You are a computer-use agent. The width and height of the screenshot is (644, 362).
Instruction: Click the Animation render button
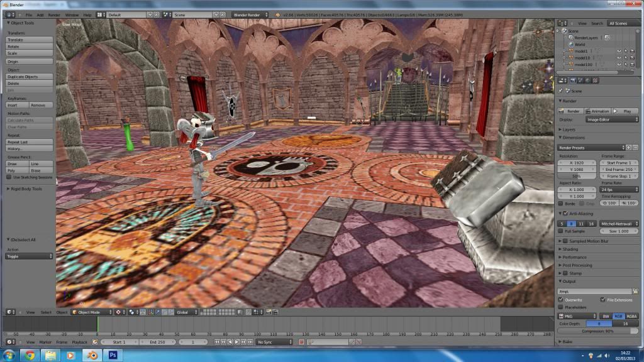(597, 111)
